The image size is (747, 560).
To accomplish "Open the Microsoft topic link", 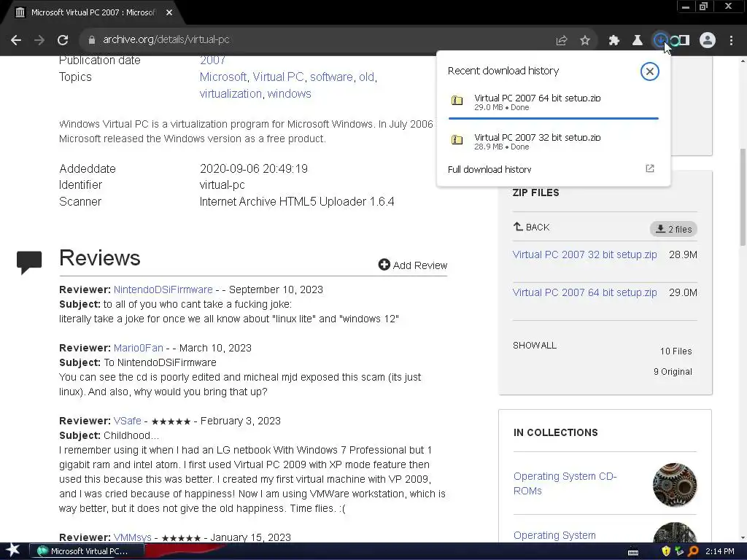I will point(223,77).
